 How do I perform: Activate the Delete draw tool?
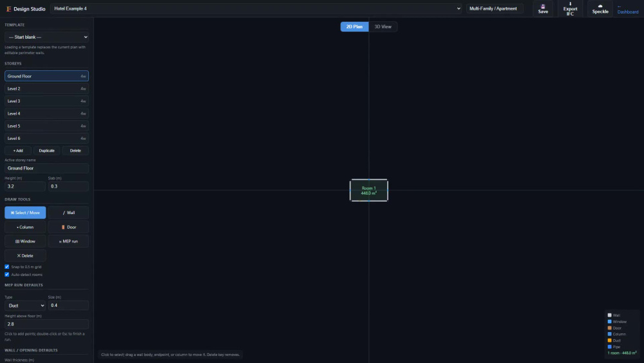25,256
